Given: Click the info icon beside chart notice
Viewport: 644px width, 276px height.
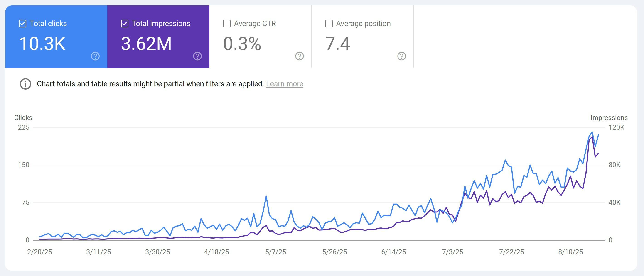Looking at the screenshot, I should coord(25,84).
